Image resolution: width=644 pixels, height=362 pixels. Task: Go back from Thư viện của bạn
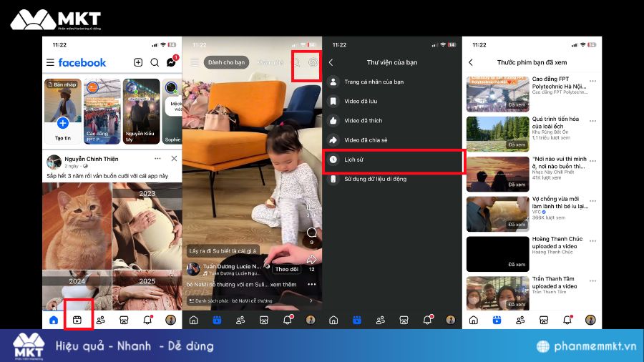(331, 62)
